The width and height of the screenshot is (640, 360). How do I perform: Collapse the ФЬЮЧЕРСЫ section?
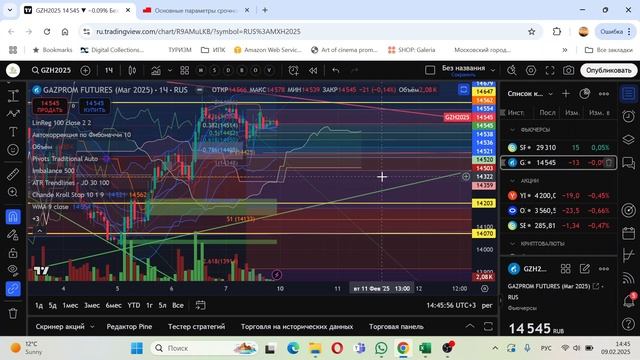512,130
